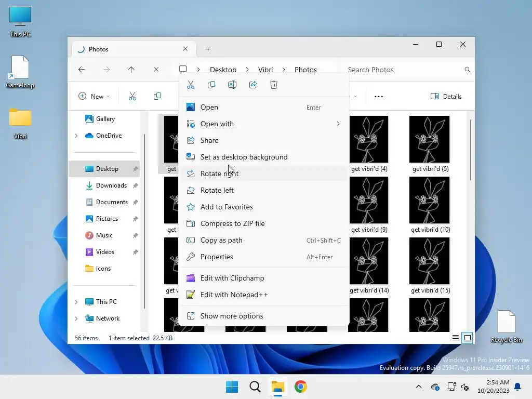Viewport: 532px width, 399px height.
Task: Click the Cut icon in the context menu
Action: coord(191,85)
